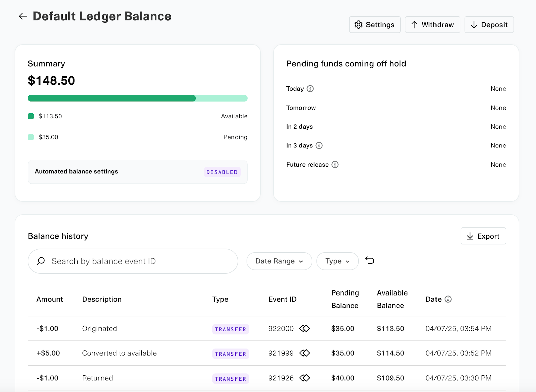Click the diamond icon next to event 921926
The width and height of the screenshot is (536, 392).
(x=305, y=378)
